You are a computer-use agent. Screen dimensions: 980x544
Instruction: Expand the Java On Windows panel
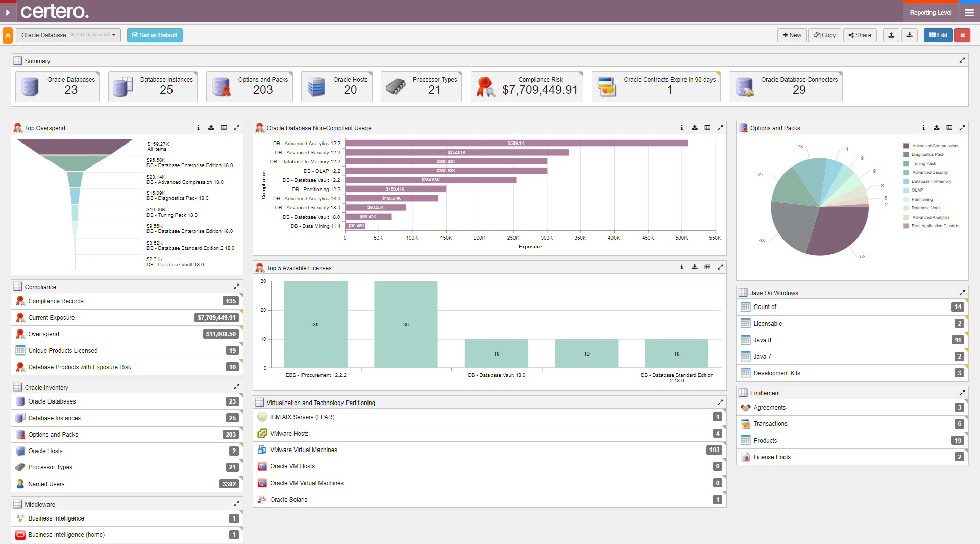pyautogui.click(x=963, y=292)
